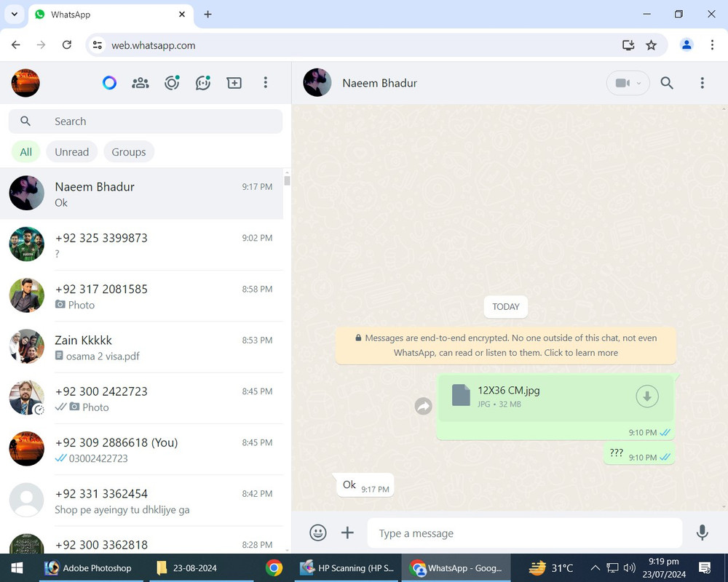View site information icon in address bar
This screenshot has width=728, height=582.
coord(98,45)
